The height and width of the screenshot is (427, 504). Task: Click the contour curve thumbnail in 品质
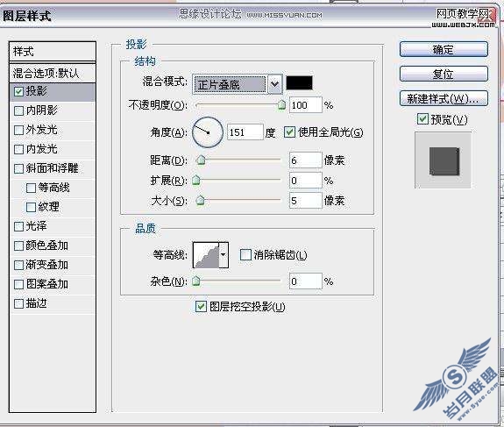tap(206, 255)
